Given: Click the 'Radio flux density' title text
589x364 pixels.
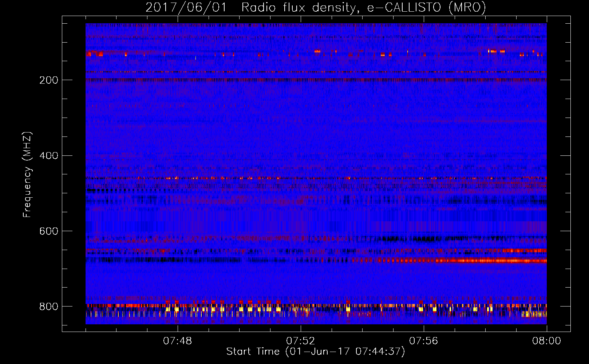Looking at the screenshot, I should (299, 7).
